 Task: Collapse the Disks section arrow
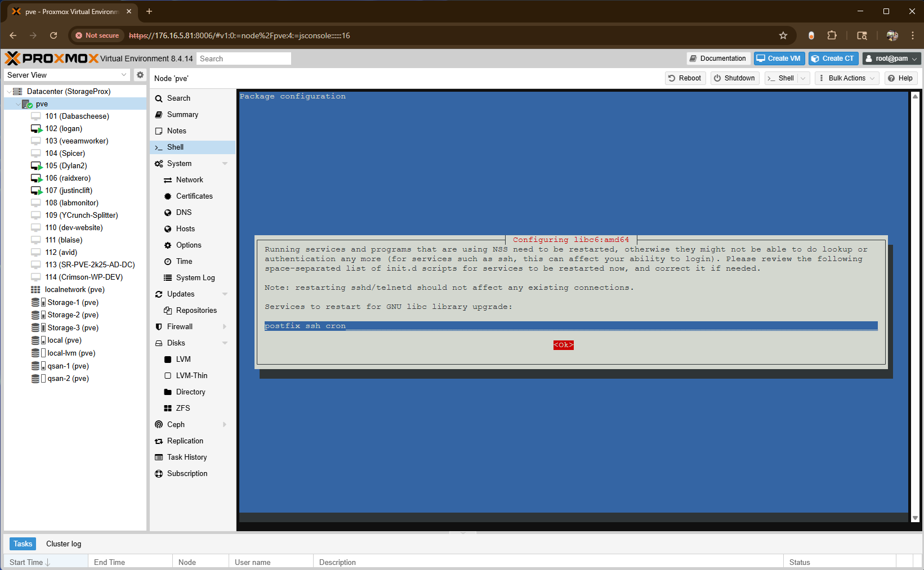[225, 343]
